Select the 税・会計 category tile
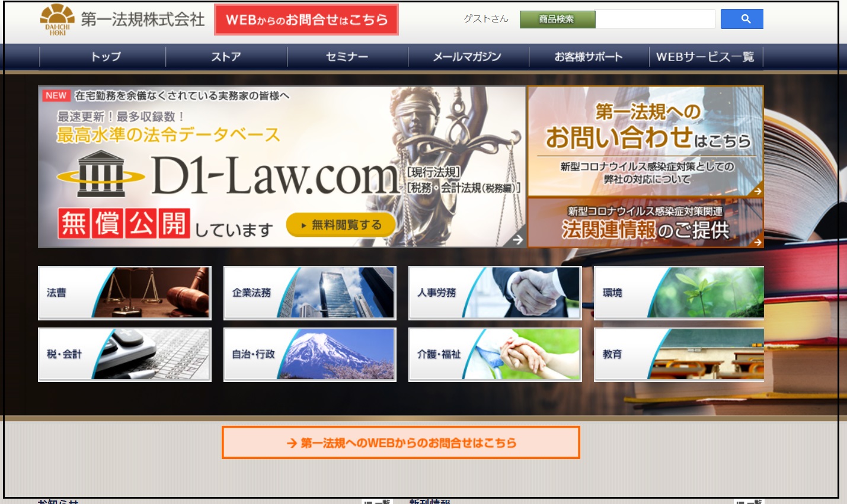Screen dimensions: 847x504 click(x=124, y=354)
